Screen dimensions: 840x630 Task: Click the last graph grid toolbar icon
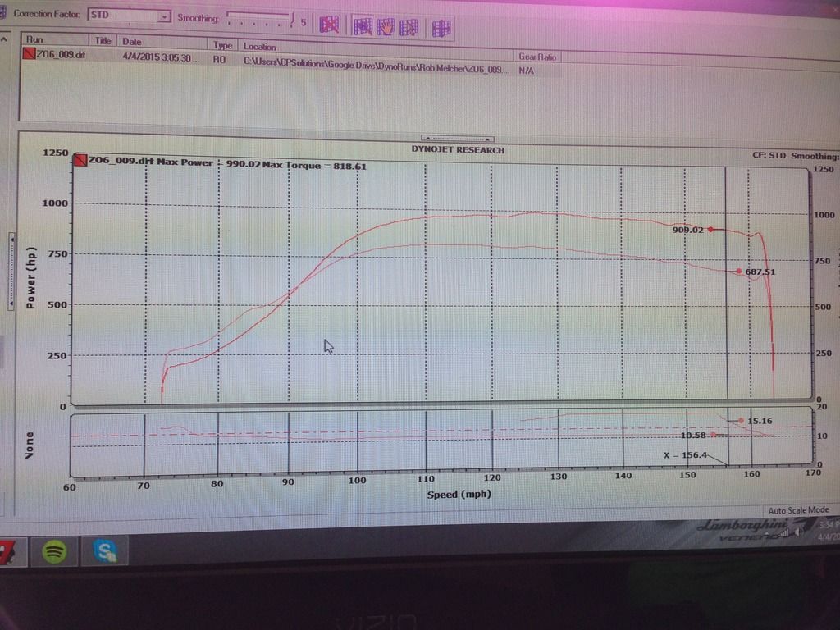441,29
